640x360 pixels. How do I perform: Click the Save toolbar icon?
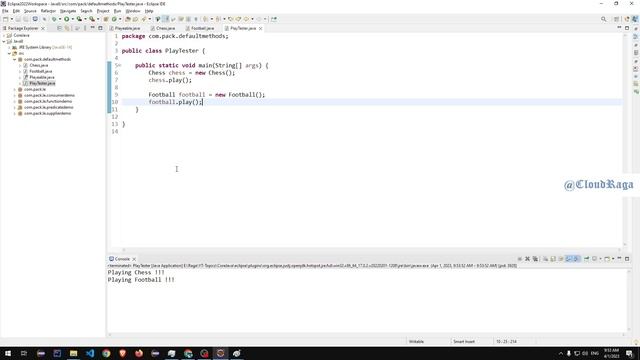pos(18,19)
